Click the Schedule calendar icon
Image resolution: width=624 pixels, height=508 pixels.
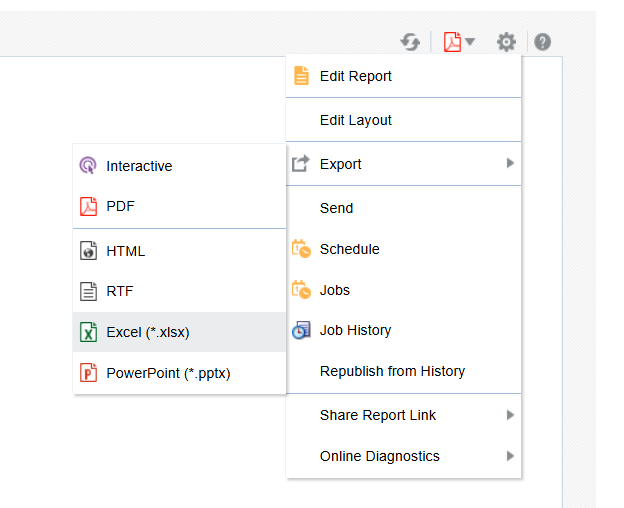301,249
